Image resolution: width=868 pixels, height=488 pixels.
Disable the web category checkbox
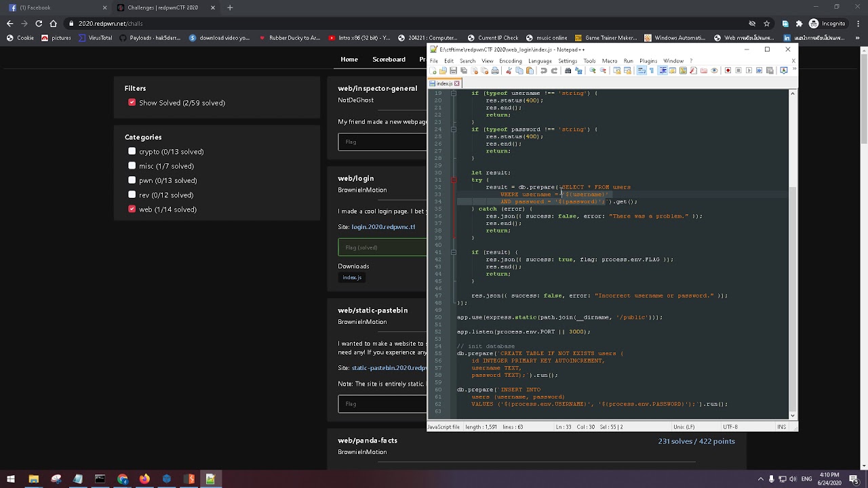(x=132, y=209)
